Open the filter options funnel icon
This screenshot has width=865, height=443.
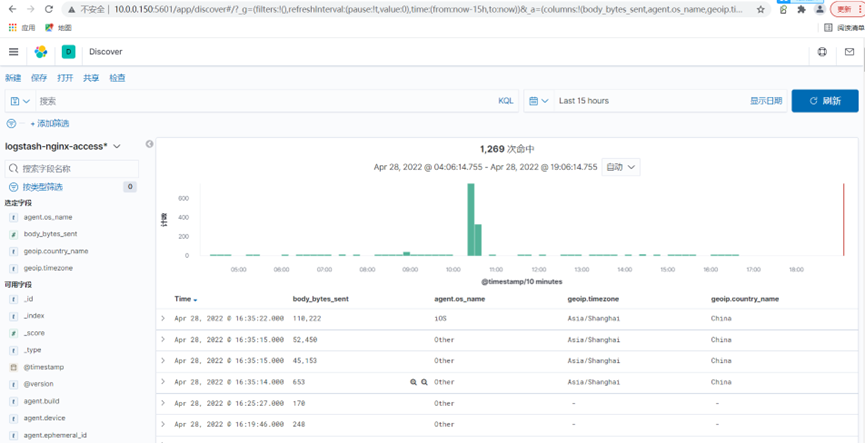10,124
